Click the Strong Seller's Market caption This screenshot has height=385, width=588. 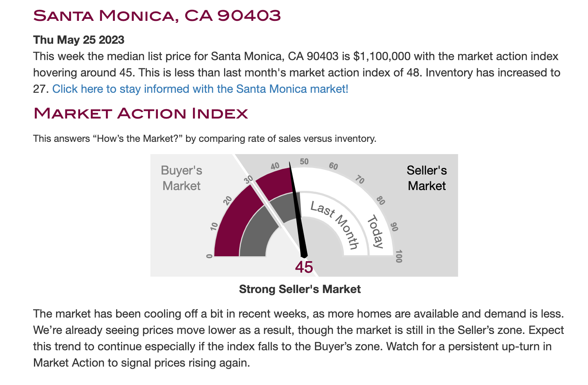(x=300, y=289)
